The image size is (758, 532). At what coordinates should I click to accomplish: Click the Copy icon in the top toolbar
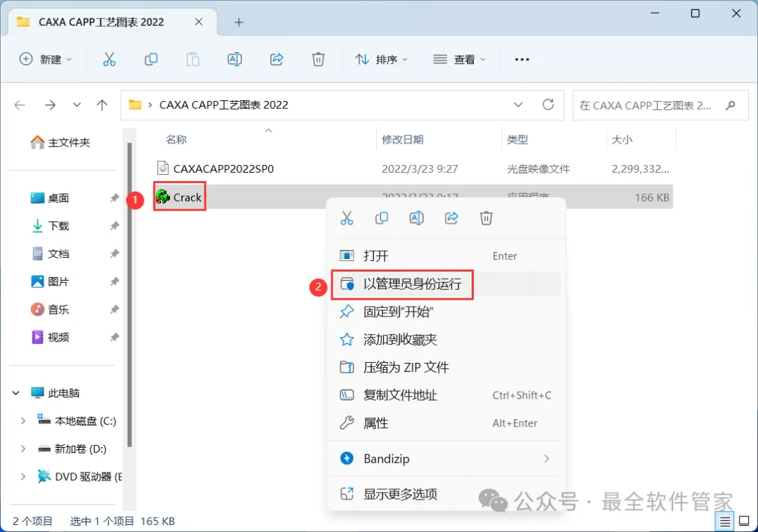pos(151,60)
